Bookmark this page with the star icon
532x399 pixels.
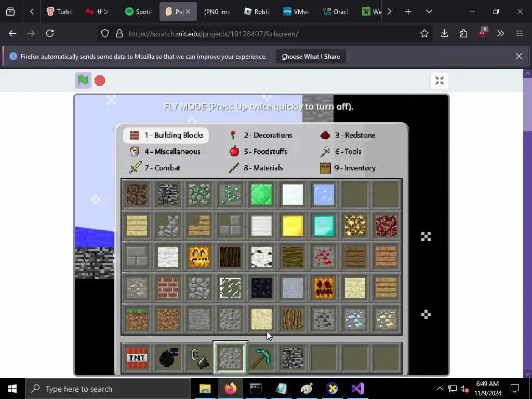coord(424,33)
